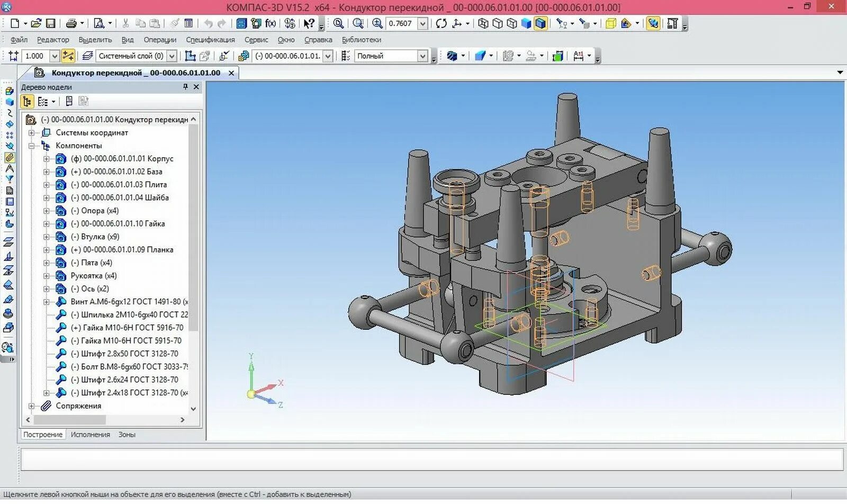Click the Rebuild model green box icon

click(557, 56)
